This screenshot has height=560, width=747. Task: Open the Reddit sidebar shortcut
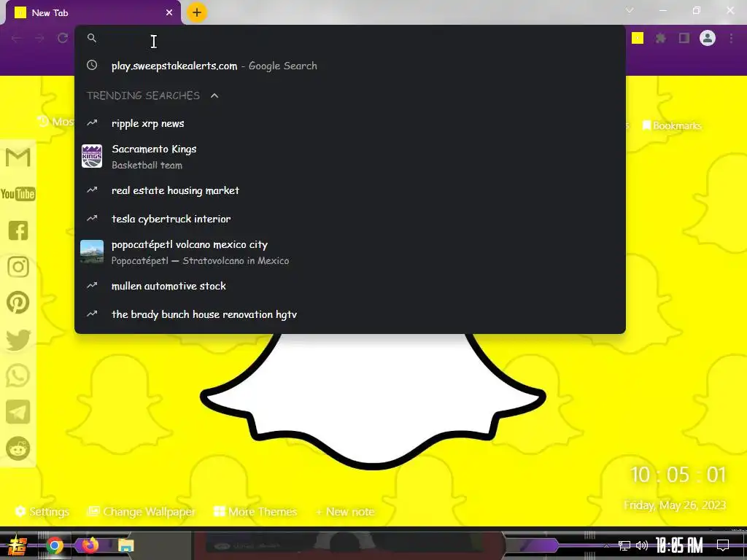click(x=18, y=448)
